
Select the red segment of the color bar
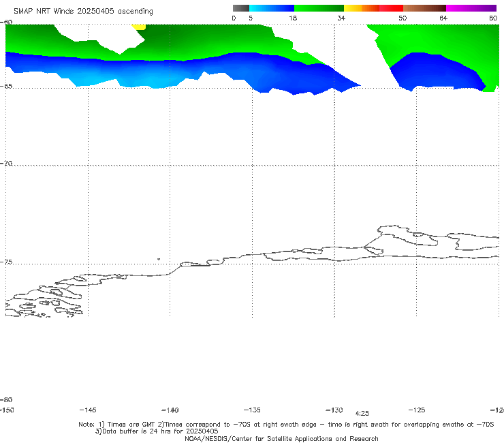click(391, 8)
